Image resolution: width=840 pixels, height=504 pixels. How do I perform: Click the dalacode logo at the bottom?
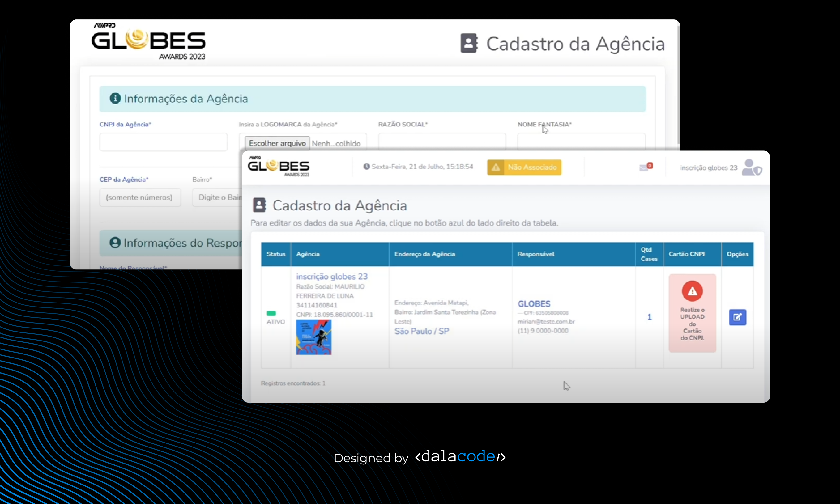460,456
